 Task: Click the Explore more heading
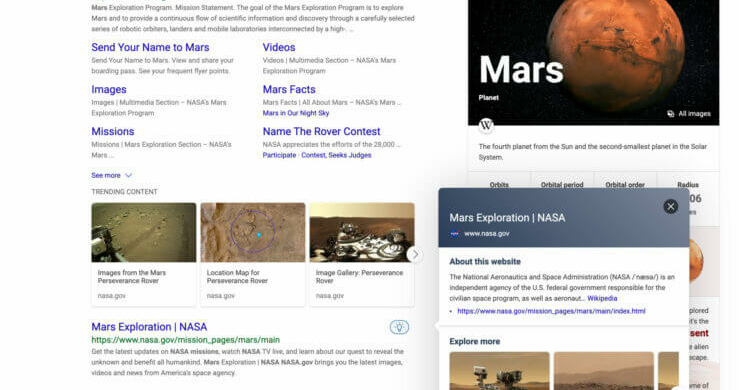[x=475, y=341]
